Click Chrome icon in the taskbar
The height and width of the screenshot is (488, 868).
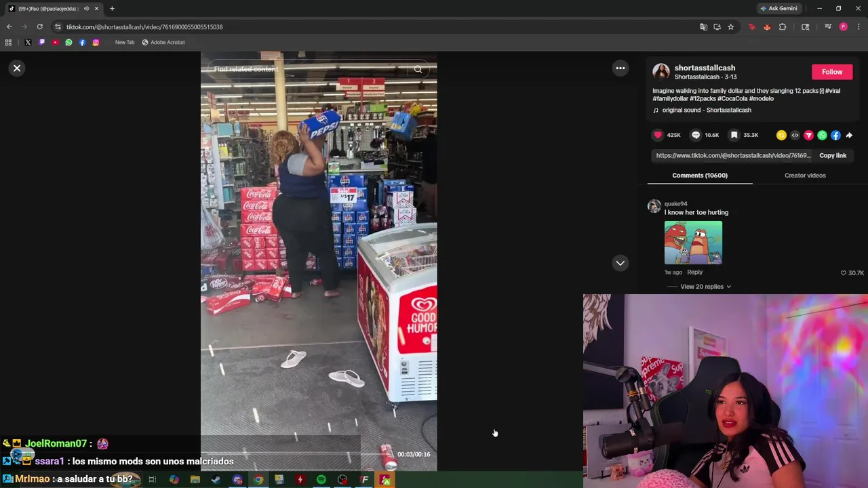[258, 480]
